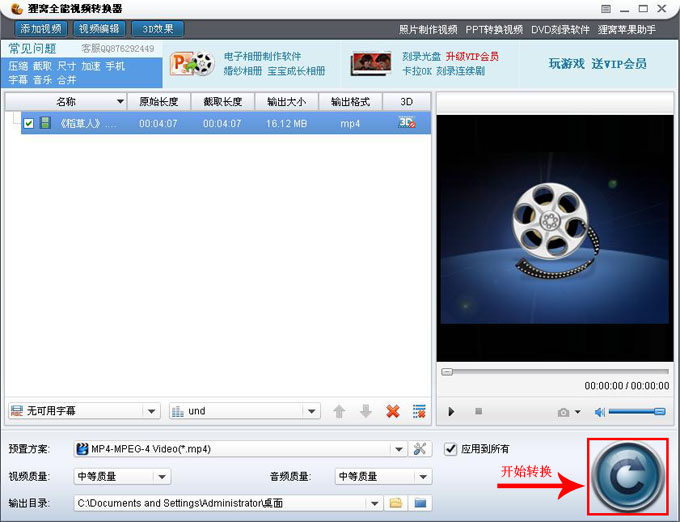
Task: Expand the 名称 column dropdown arrow
Action: (x=120, y=102)
